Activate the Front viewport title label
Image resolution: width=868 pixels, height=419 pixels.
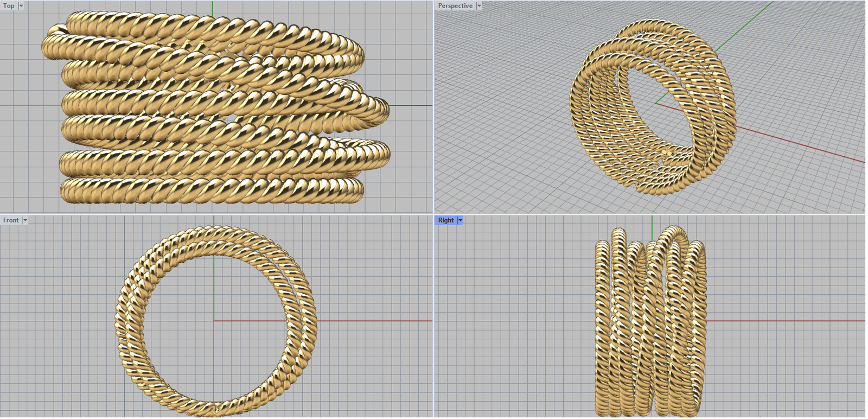10,220
